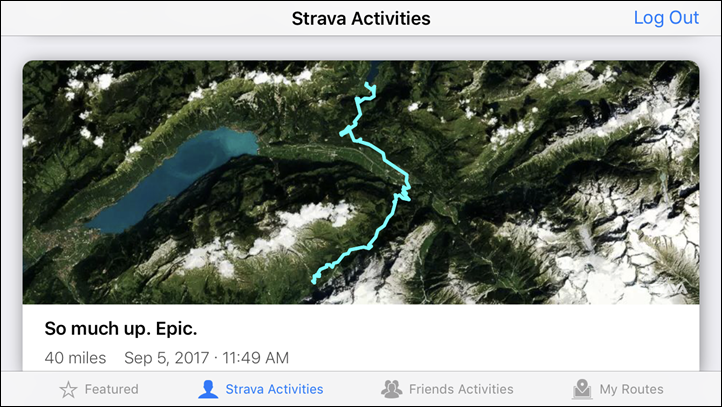Open the My Routes tab label
The image size is (722, 407).
(631, 390)
